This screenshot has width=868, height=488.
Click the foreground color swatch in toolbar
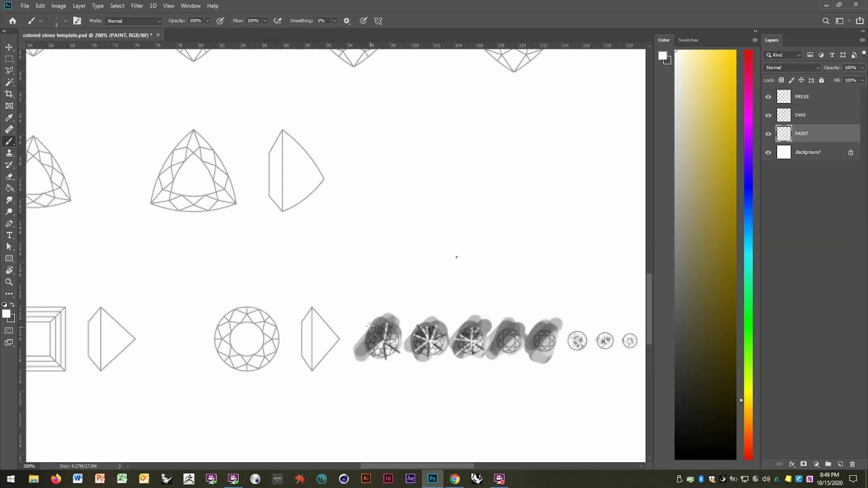coord(6,313)
